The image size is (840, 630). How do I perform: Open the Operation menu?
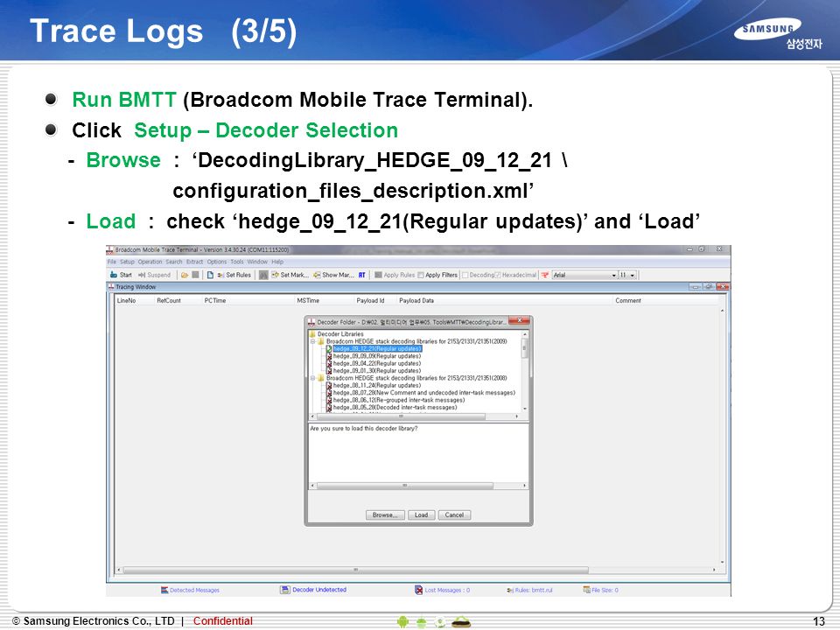pyautogui.click(x=150, y=262)
